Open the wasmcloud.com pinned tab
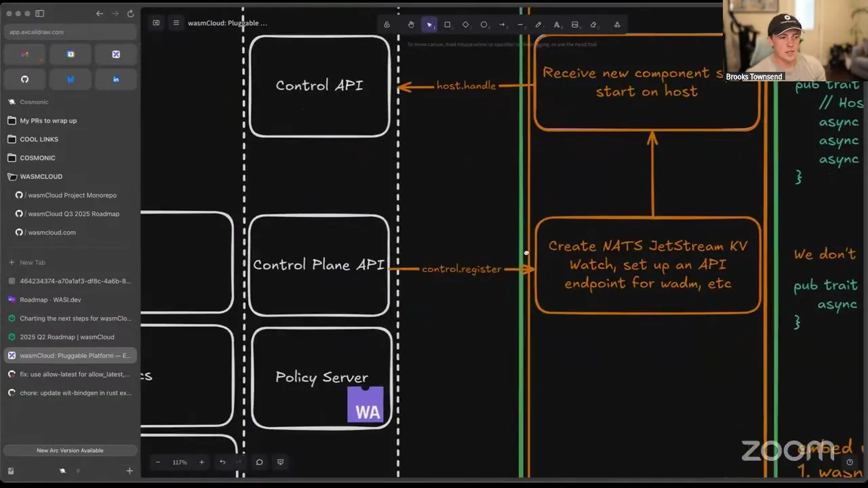 click(x=70, y=232)
